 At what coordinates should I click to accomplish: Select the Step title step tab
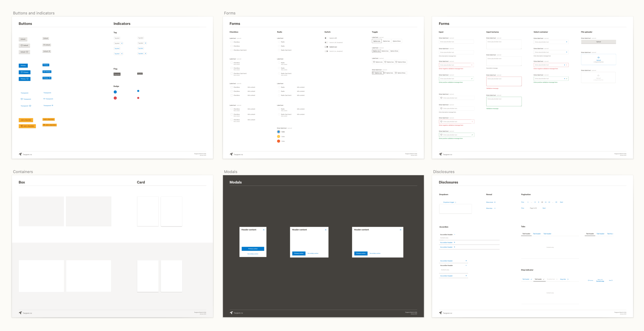pos(563,279)
